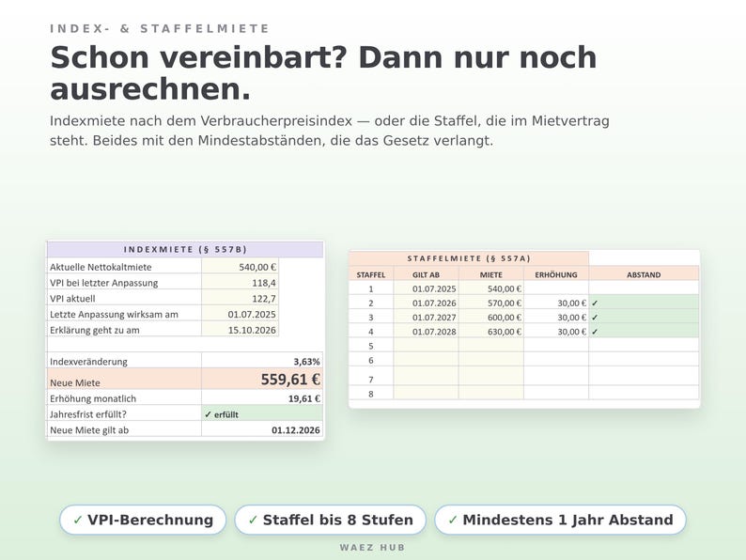The image size is (746, 560).
Task: Click the ABSTAND column header
Action: point(644,274)
